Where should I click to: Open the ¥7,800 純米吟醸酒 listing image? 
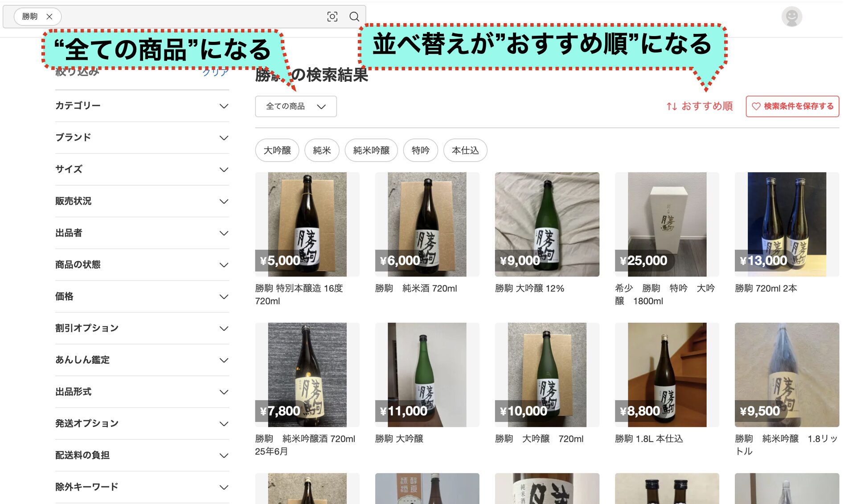[x=307, y=375]
